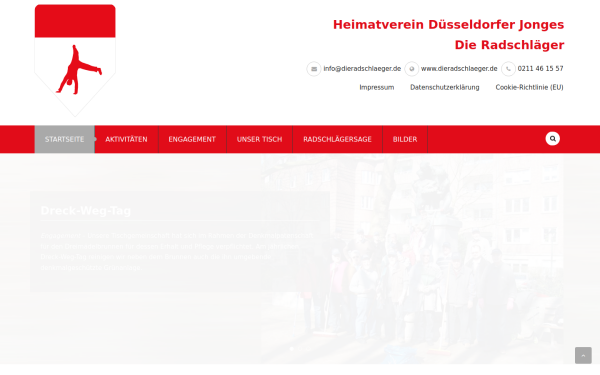Open the Aktivitäten menu item
The width and height of the screenshot is (600, 375).
pos(126,139)
